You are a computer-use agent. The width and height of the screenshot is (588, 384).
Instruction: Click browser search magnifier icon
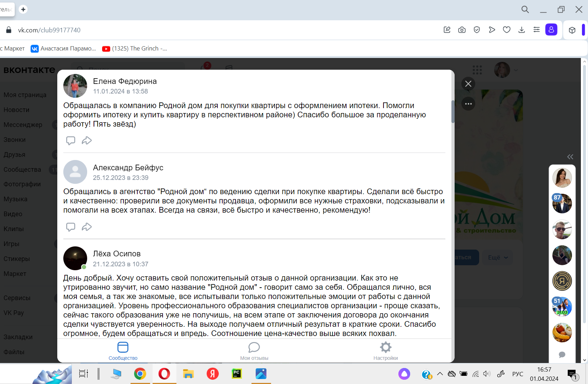pos(525,10)
